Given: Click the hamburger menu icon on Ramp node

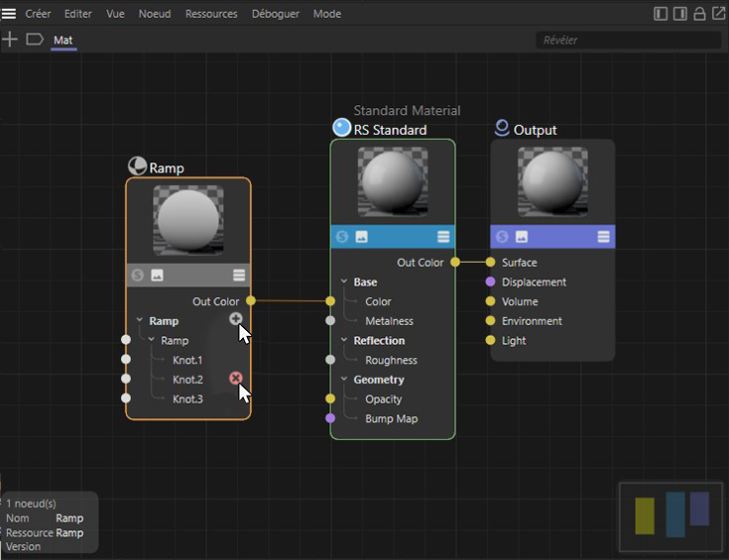Looking at the screenshot, I should click(239, 276).
